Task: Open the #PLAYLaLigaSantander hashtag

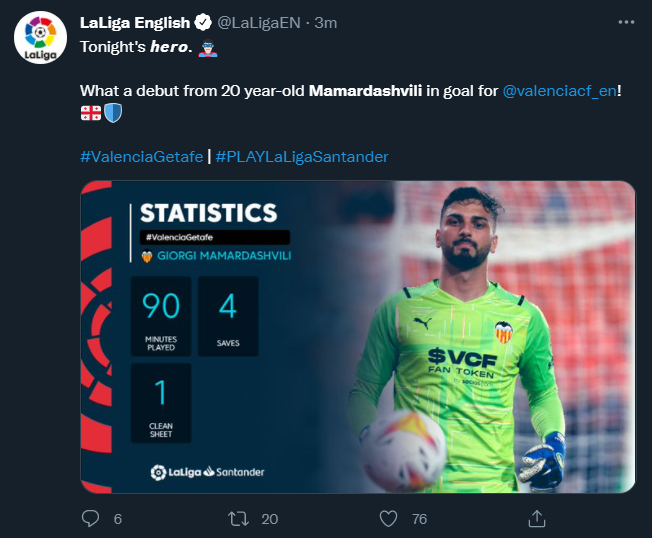Action: [302, 157]
